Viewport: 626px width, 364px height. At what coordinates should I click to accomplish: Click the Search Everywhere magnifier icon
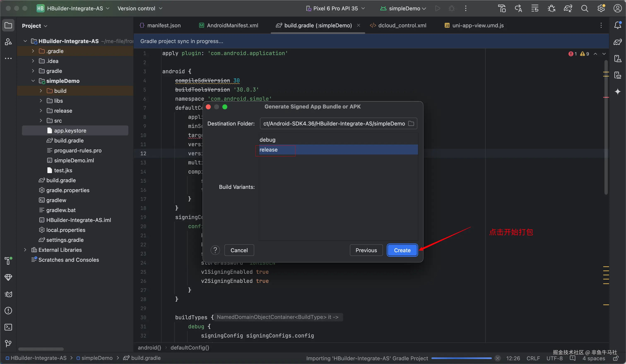point(585,8)
